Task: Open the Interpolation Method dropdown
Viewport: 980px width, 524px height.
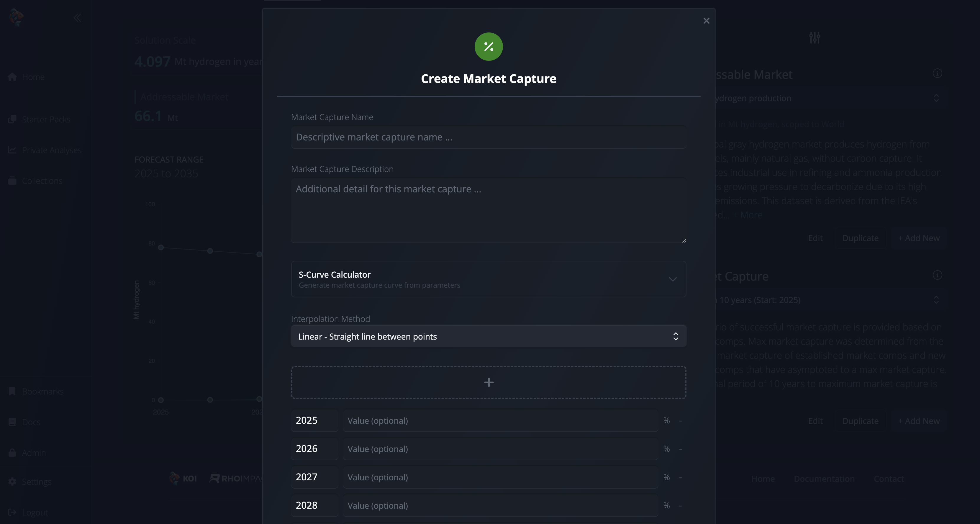Action: point(489,336)
